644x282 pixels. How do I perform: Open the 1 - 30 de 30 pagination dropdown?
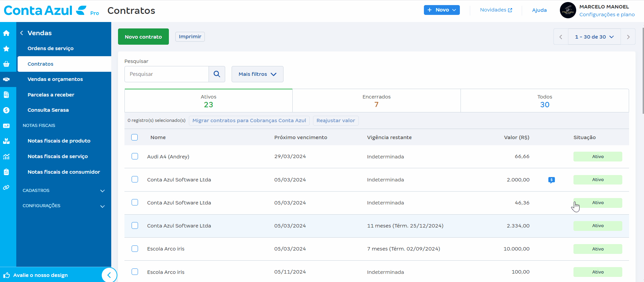594,37
